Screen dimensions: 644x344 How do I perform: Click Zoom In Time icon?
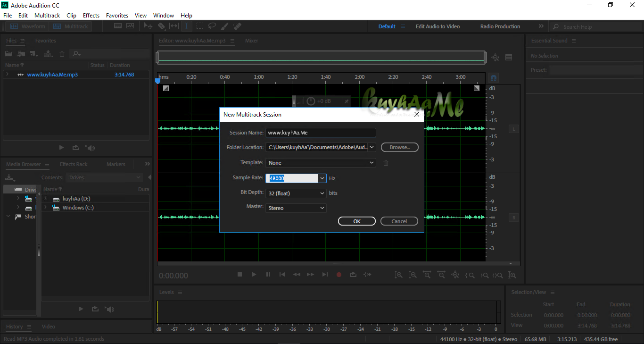click(x=427, y=275)
